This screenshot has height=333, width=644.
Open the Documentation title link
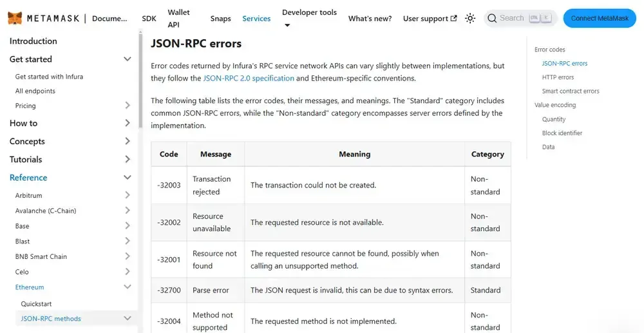click(109, 19)
